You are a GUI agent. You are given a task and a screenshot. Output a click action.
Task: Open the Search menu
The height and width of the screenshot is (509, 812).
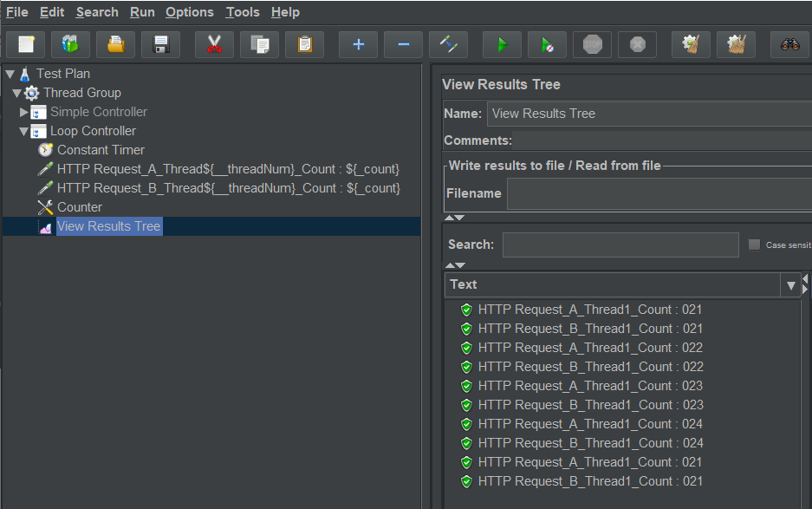(97, 12)
